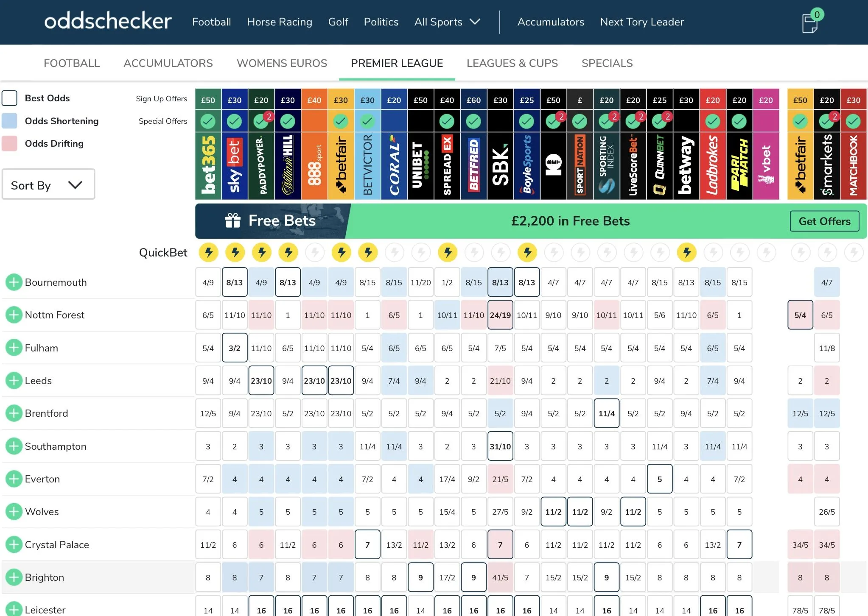
Task: Open the Next Tory Leader link
Action: 641,22
